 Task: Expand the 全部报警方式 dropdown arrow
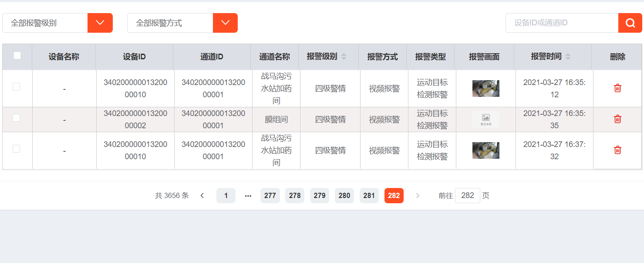click(x=225, y=23)
